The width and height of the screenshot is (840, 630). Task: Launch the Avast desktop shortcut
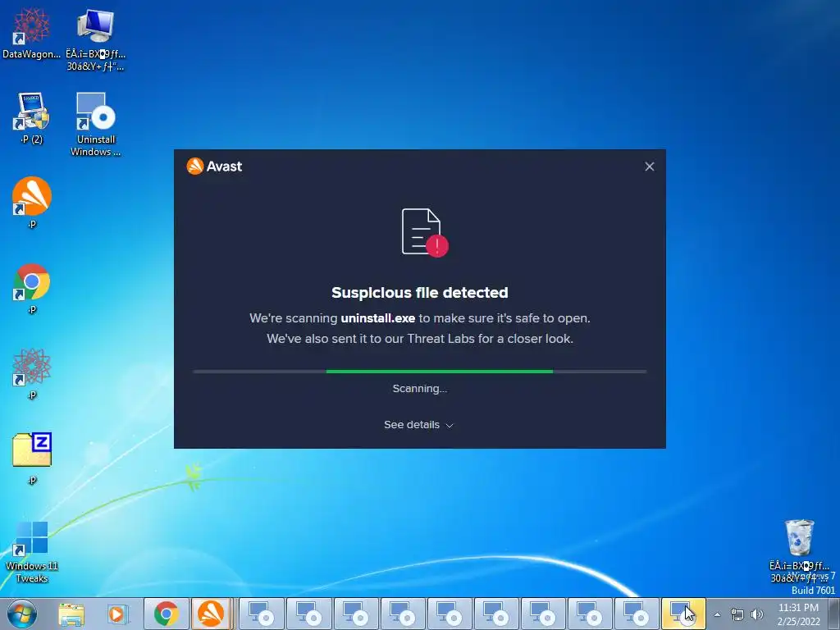pos(32,203)
